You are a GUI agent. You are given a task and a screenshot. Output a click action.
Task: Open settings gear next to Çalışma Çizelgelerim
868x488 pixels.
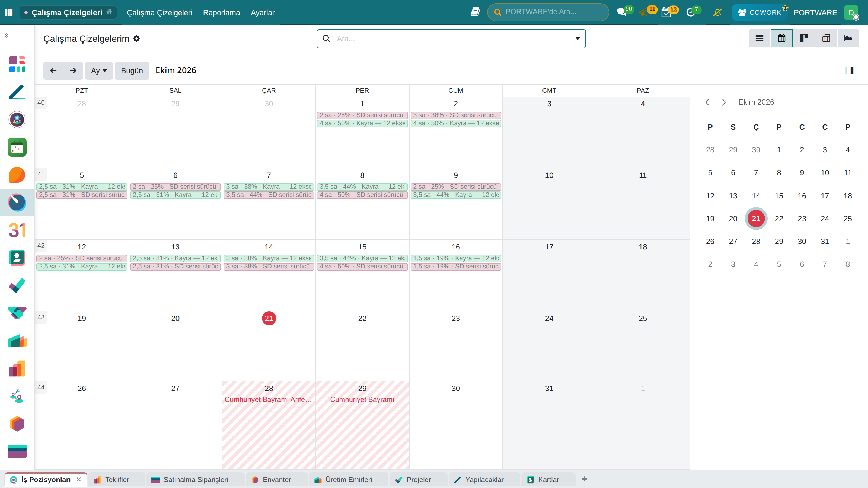coord(136,38)
